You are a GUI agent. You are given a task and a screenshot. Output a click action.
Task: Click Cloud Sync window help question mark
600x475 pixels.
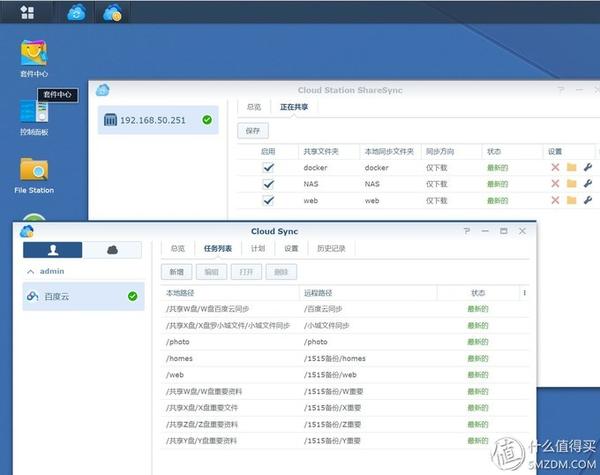[x=467, y=231]
